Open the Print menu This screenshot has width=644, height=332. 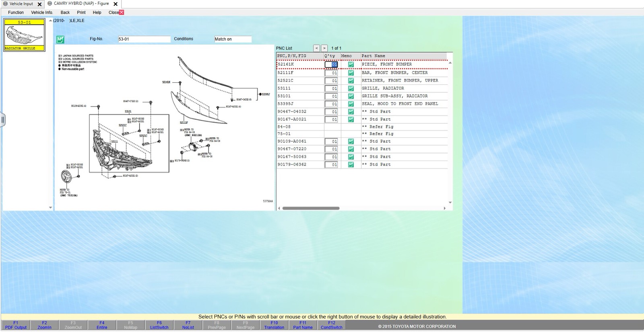[81, 12]
